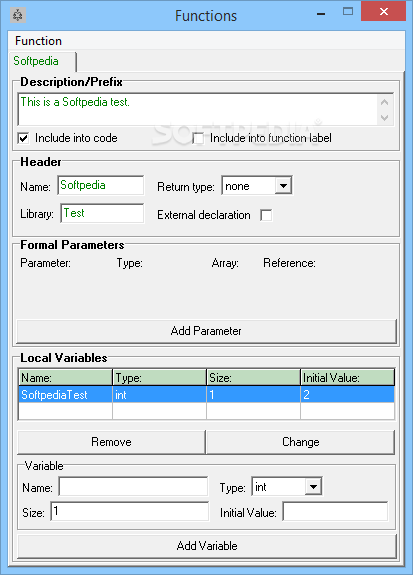Click the Initial Value column header
This screenshot has width=413, height=575.
click(x=347, y=377)
